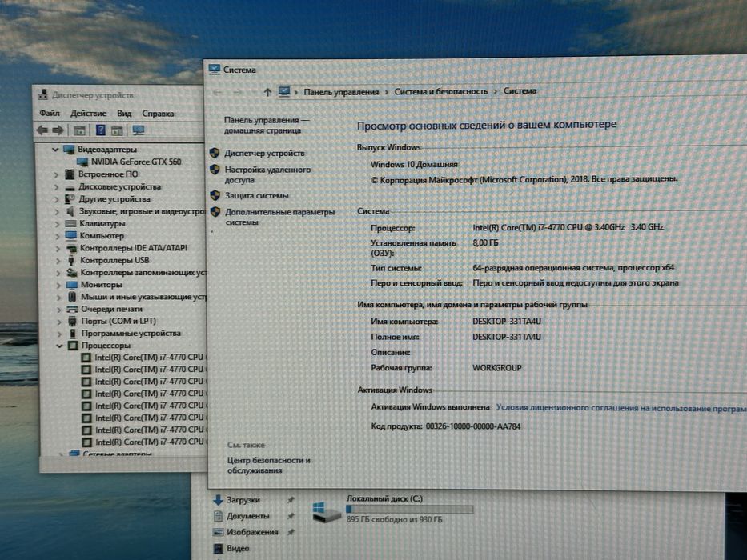Click the Система window title icon
747x560 pixels.
coord(215,70)
